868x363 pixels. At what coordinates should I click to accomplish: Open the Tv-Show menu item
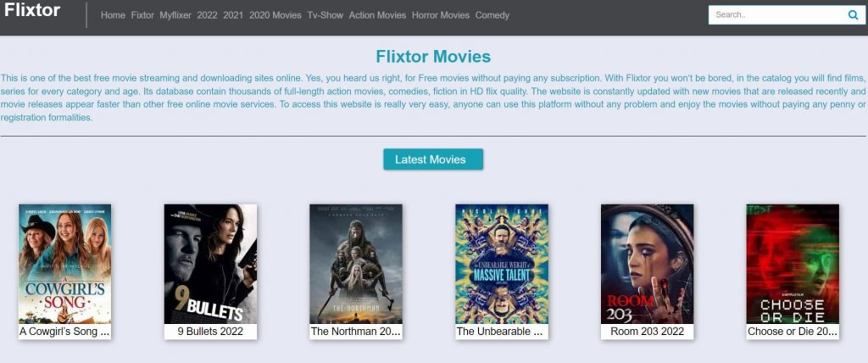point(325,15)
